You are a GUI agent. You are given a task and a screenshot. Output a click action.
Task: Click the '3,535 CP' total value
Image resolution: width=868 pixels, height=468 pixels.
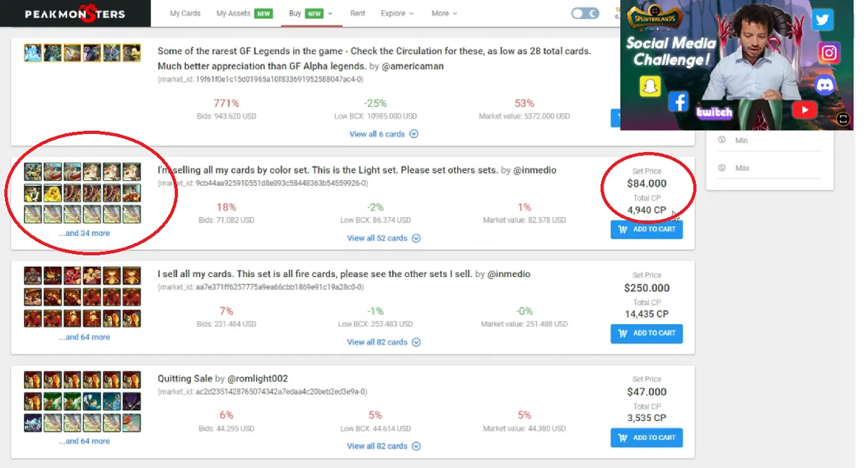(647, 419)
